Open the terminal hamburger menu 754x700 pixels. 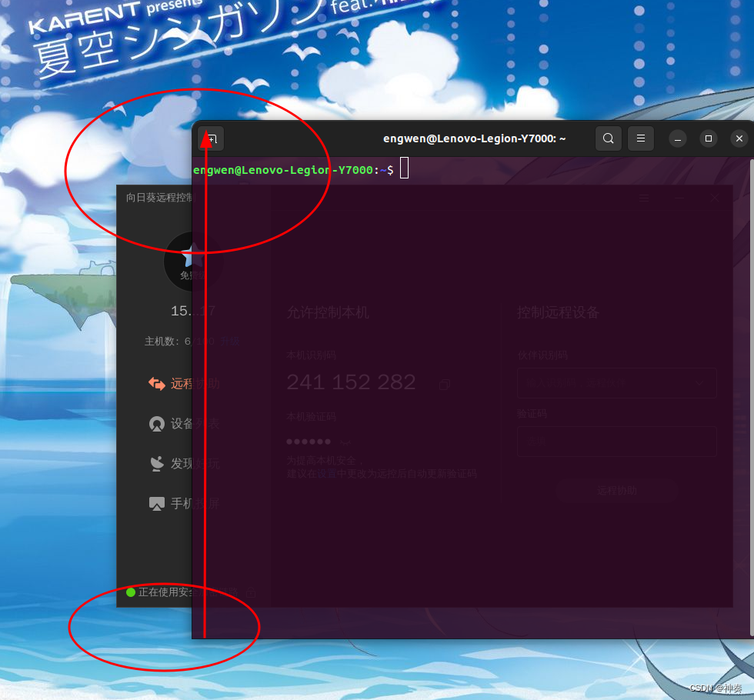[640, 138]
